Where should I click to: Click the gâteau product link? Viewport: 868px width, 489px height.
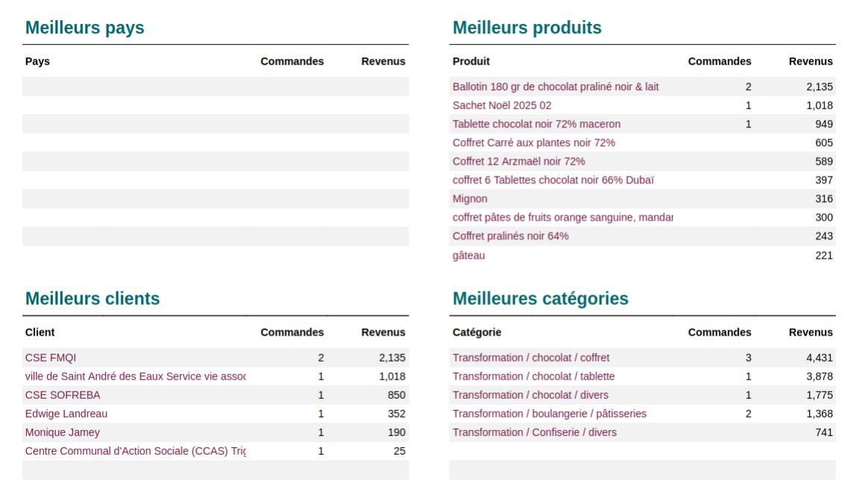coord(468,256)
